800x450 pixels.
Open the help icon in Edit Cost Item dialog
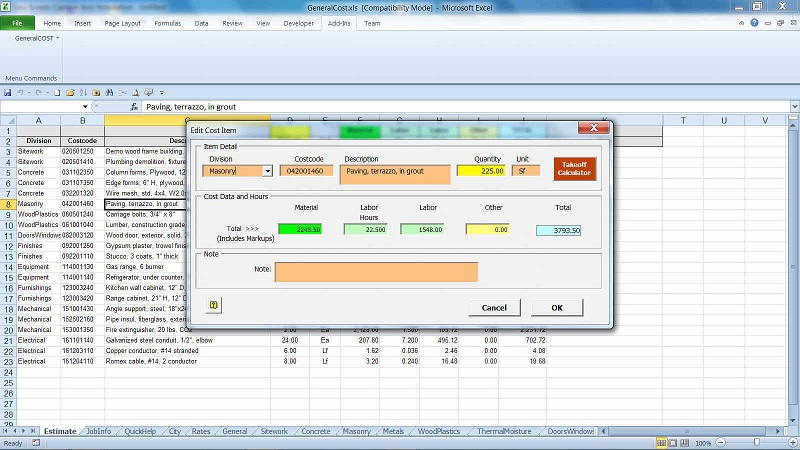[x=214, y=305]
